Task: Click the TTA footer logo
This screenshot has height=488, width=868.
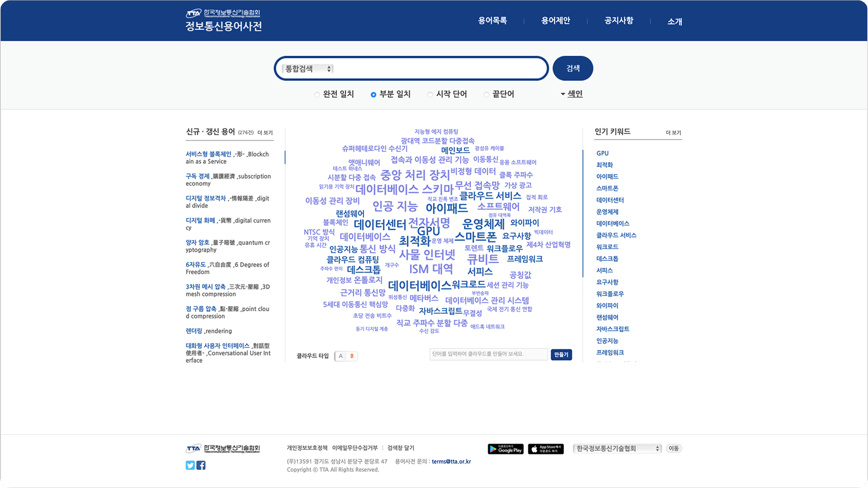Action: [x=223, y=448]
